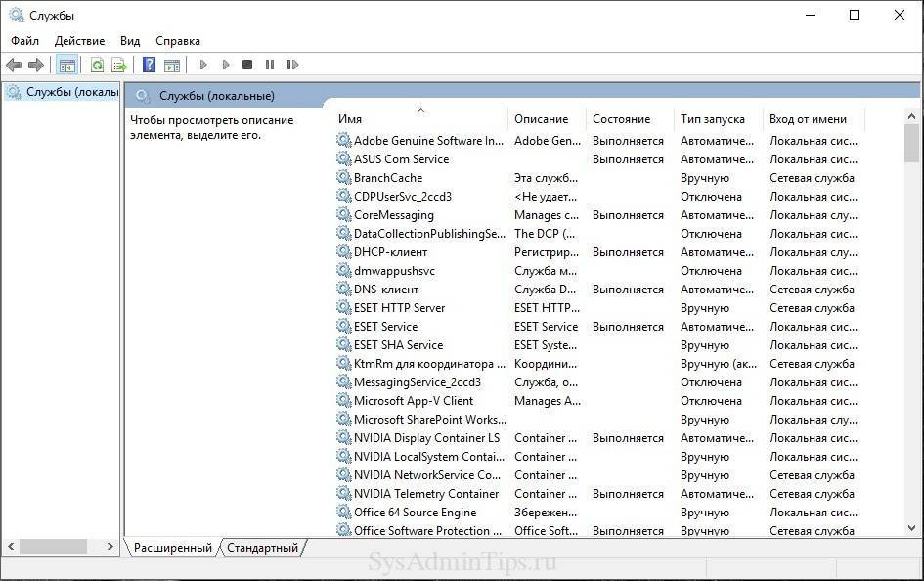Open Help via blue question mark icon
The height and width of the screenshot is (581, 924).
tap(149, 66)
